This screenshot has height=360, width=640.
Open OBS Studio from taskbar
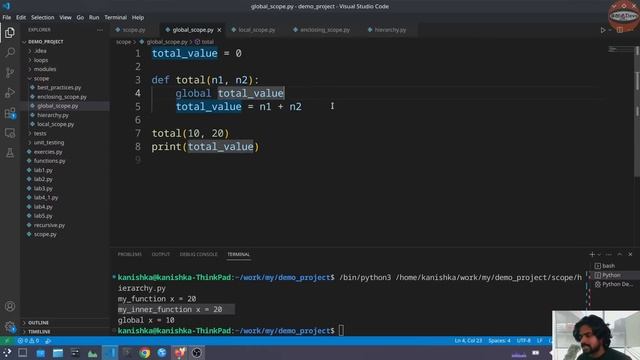pyautogui.click(x=196, y=353)
